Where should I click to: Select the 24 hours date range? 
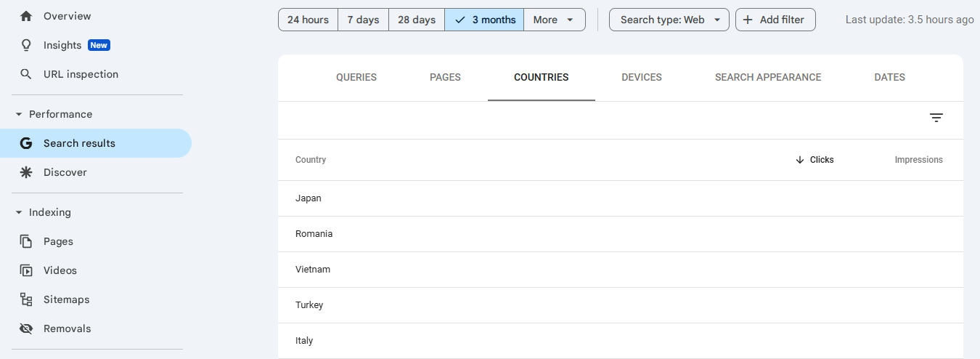click(x=308, y=20)
